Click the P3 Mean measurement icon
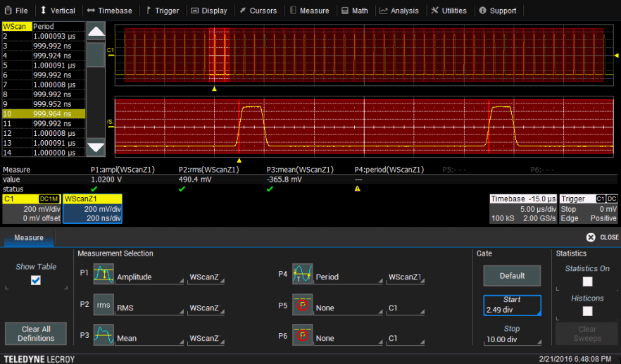Screen dimensions: 621x364 tap(103, 337)
